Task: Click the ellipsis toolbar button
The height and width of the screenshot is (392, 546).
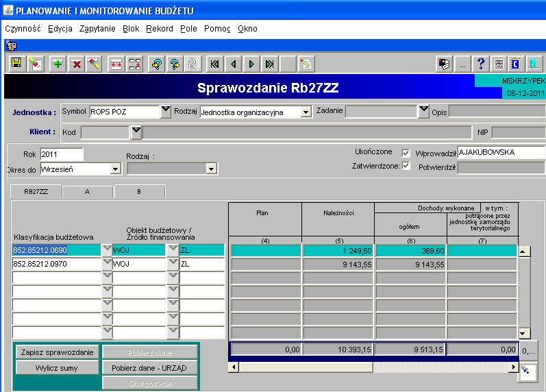Action: tap(462, 64)
